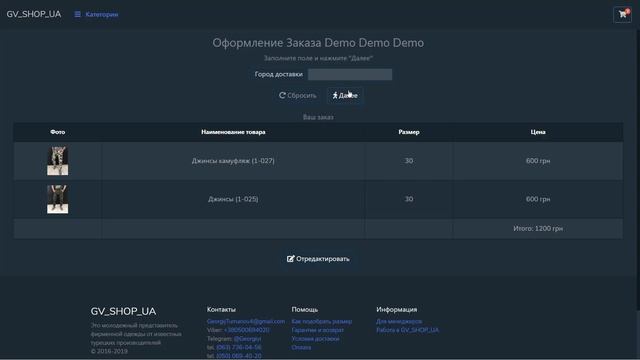This screenshot has width=640, height=360.
Task: Click the Viber phone number link
Action: [x=247, y=330]
